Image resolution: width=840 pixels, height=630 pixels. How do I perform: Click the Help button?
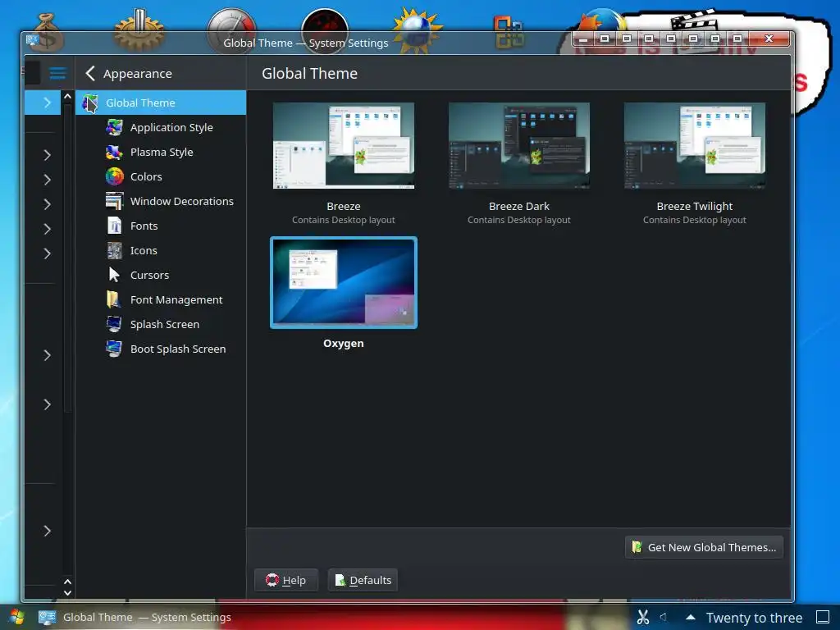pos(286,580)
